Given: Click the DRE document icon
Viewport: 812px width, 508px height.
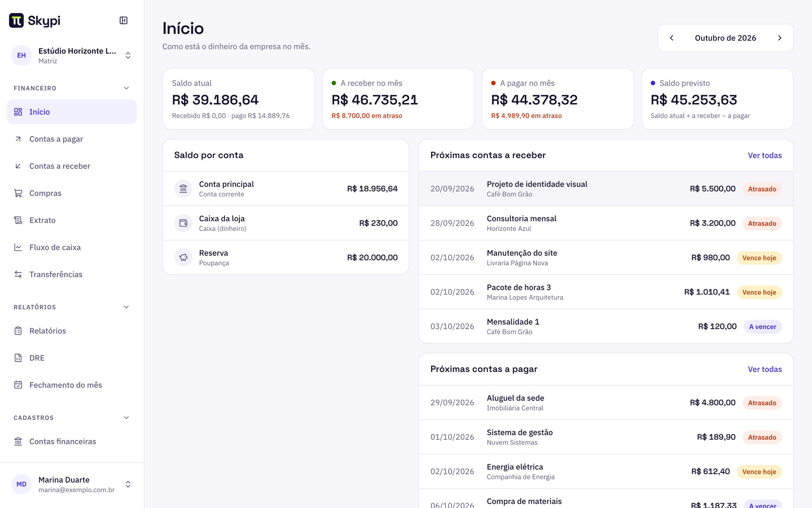Looking at the screenshot, I should point(18,358).
